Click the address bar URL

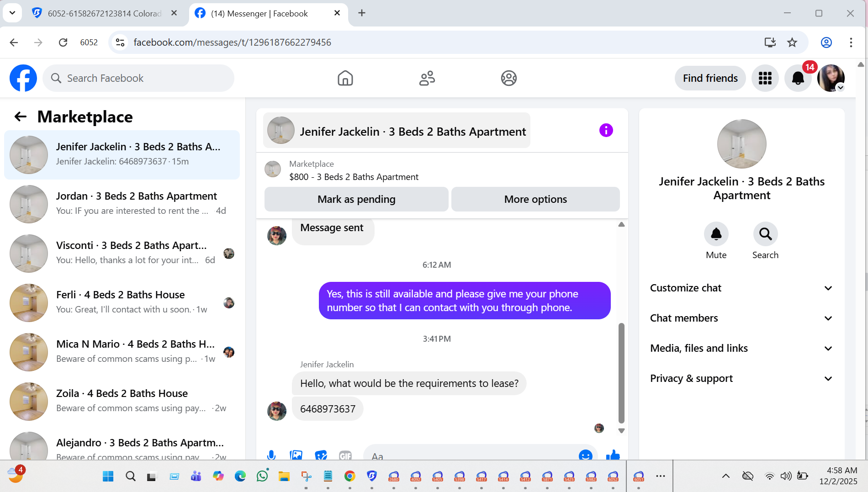click(x=232, y=42)
